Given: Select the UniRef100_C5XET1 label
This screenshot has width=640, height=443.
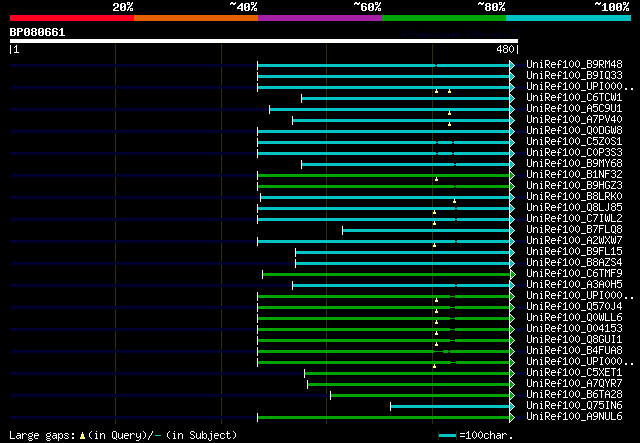Looking at the screenshot, I should click(574, 373).
